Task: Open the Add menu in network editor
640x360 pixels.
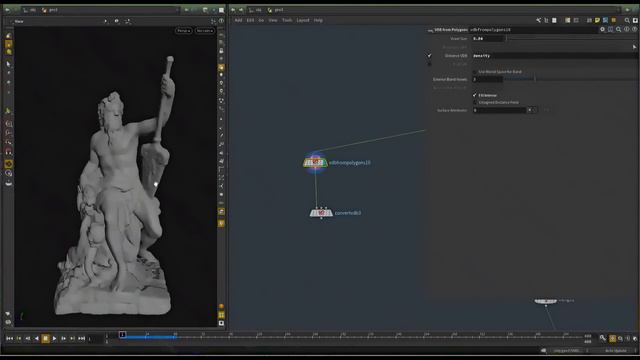Action: pos(238,20)
